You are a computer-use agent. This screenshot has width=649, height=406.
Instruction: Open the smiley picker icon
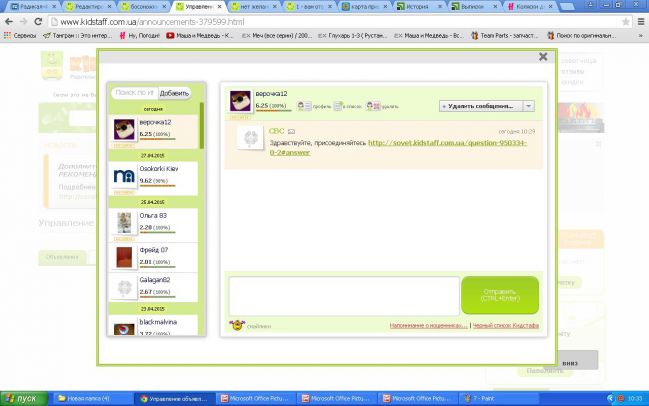236,325
